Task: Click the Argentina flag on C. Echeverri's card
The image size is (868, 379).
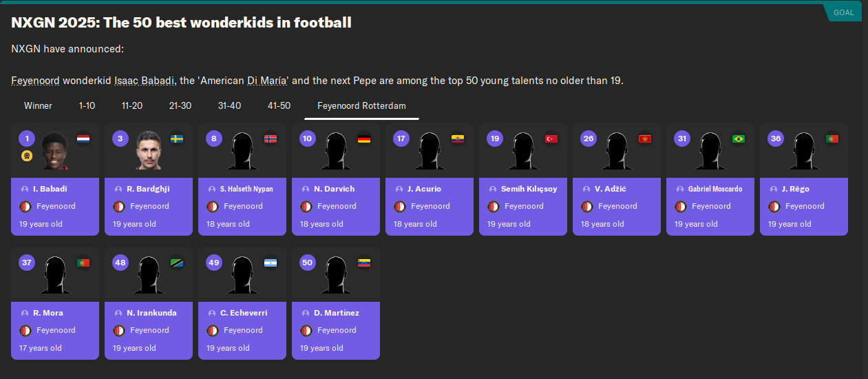Action: tap(271, 263)
